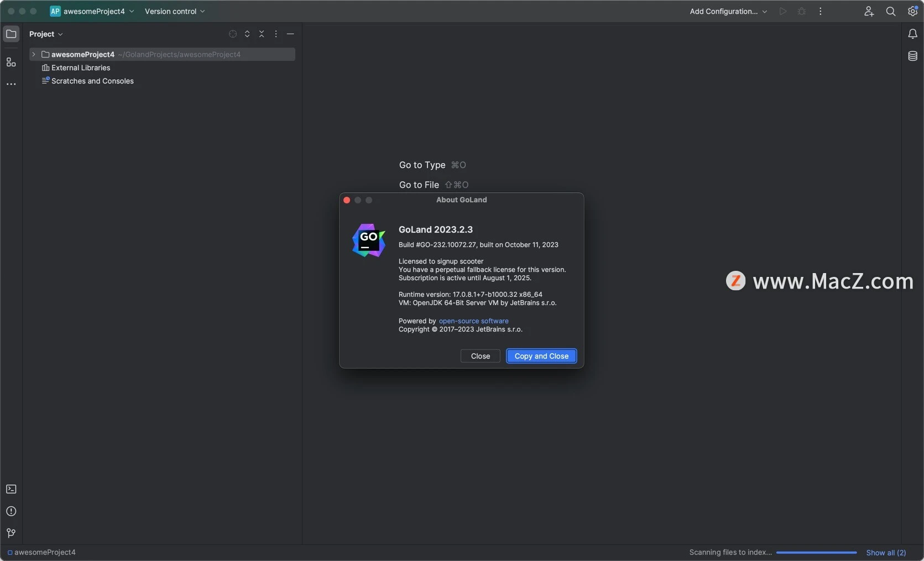This screenshot has height=561, width=924.
Task: Click the Close button in About dialog
Action: pos(481,356)
